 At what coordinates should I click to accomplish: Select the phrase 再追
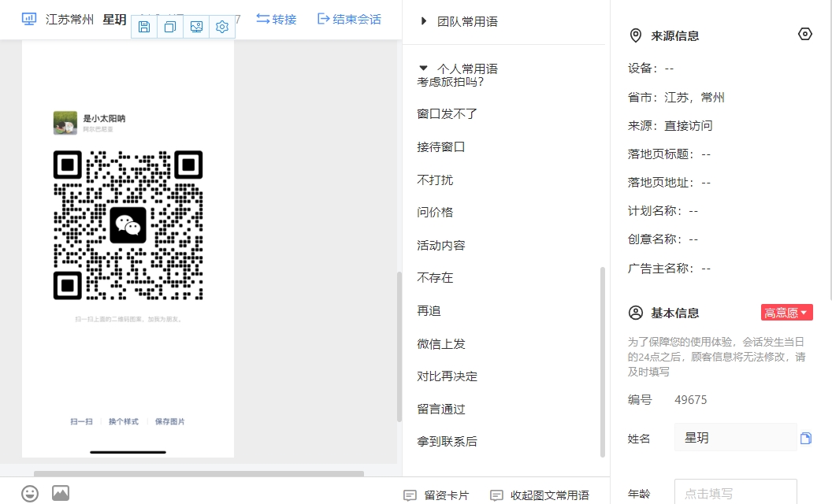click(x=429, y=310)
